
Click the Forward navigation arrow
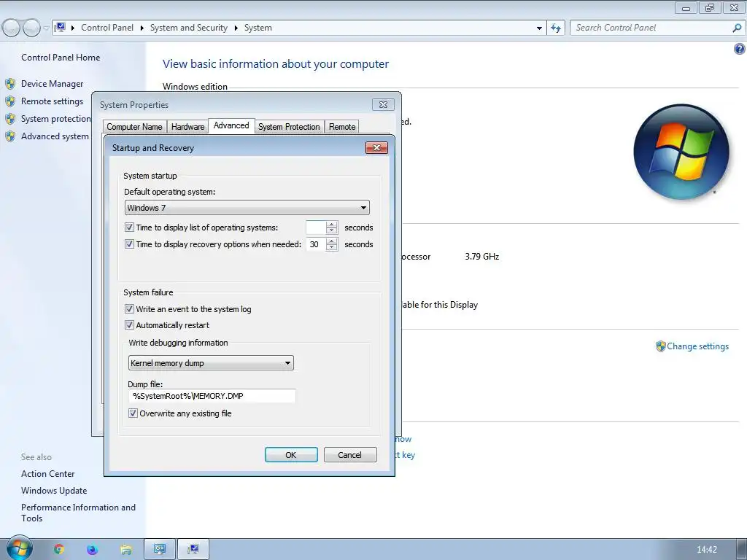(31, 28)
